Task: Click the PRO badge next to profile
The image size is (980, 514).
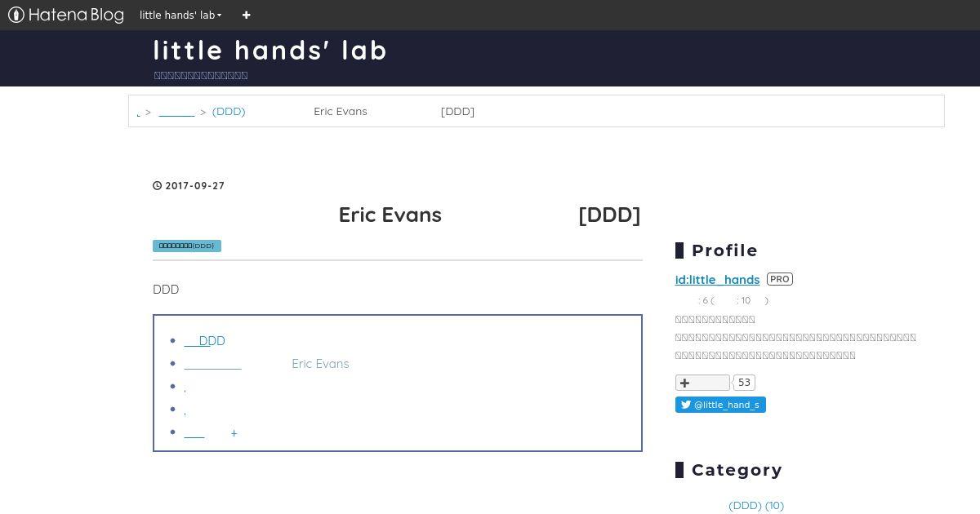Action: pyautogui.click(x=780, y=279)
